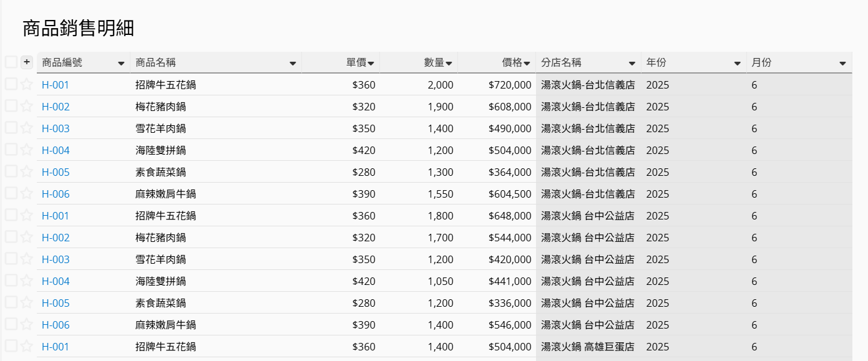The image size is (868, 361).
Task: Star the $544,000 梅花豬肉鍋 row
Action: [26, 237]
